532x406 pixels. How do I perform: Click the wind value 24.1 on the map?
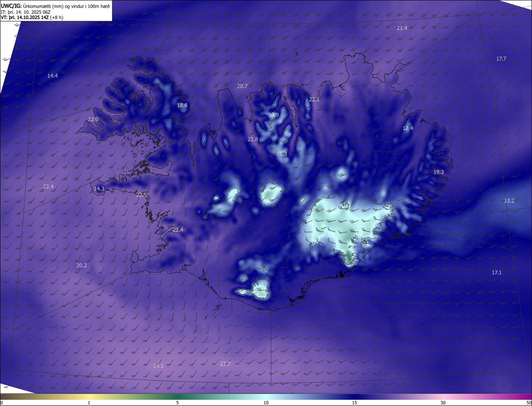[158, 366]
